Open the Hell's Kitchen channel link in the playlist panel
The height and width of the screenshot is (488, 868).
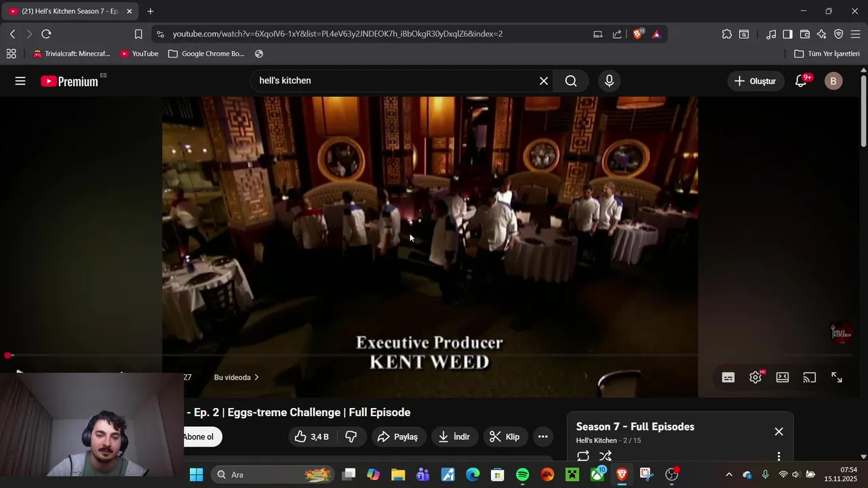pyautogui.click(x=597, y=441)
